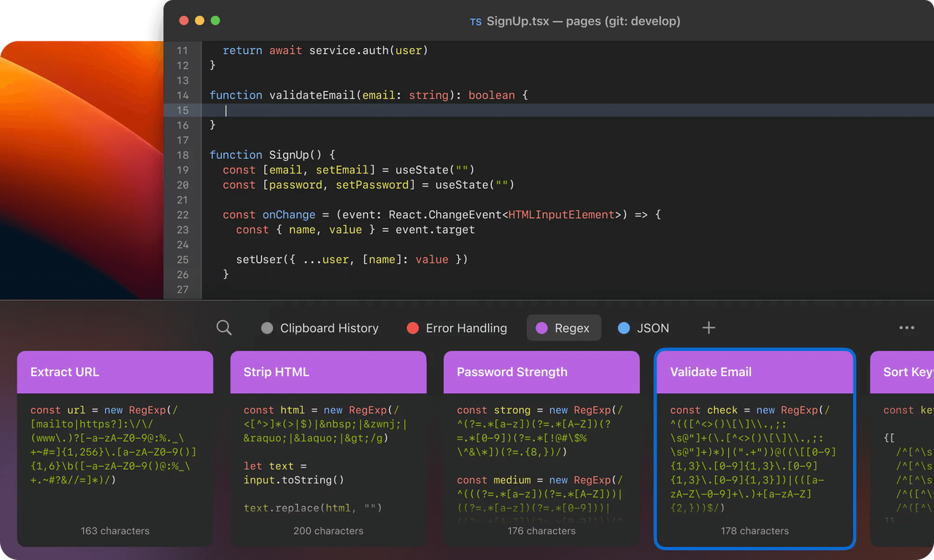The width and height of the screenshot is (934, 560).
Task: Click the plus icon to add pinboard
Action: (x=709, y=328)
